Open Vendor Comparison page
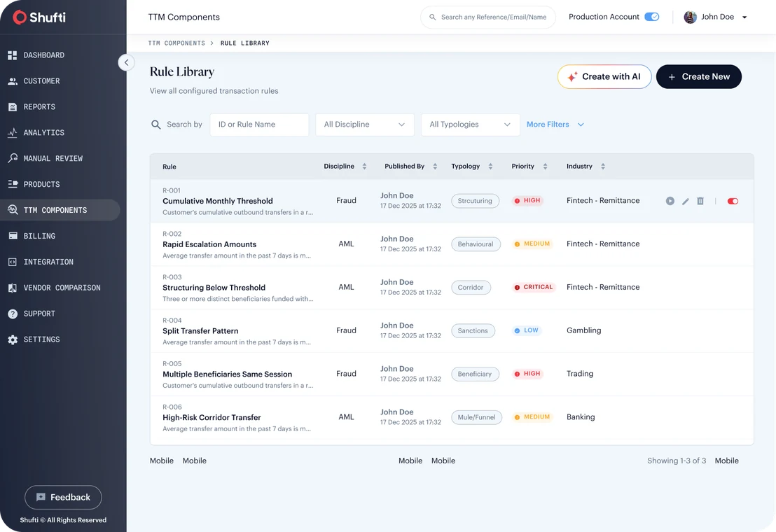 coord(54,287)
